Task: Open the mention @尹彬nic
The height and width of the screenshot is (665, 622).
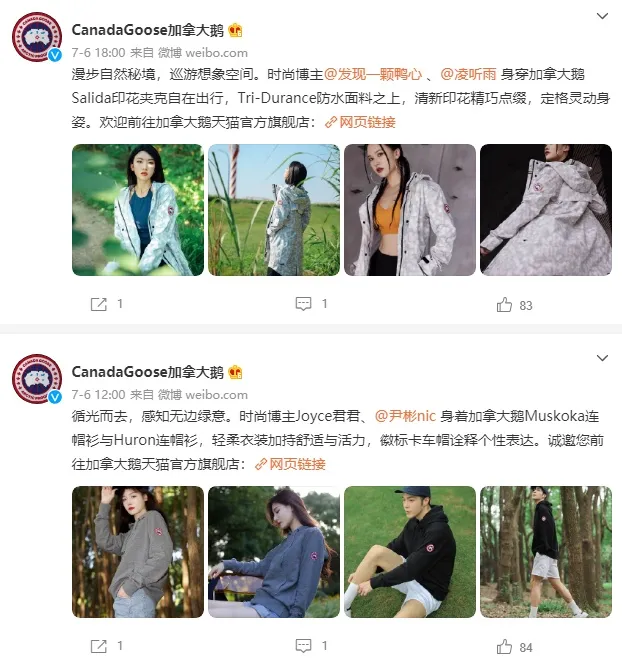Action: coord(405,416)
